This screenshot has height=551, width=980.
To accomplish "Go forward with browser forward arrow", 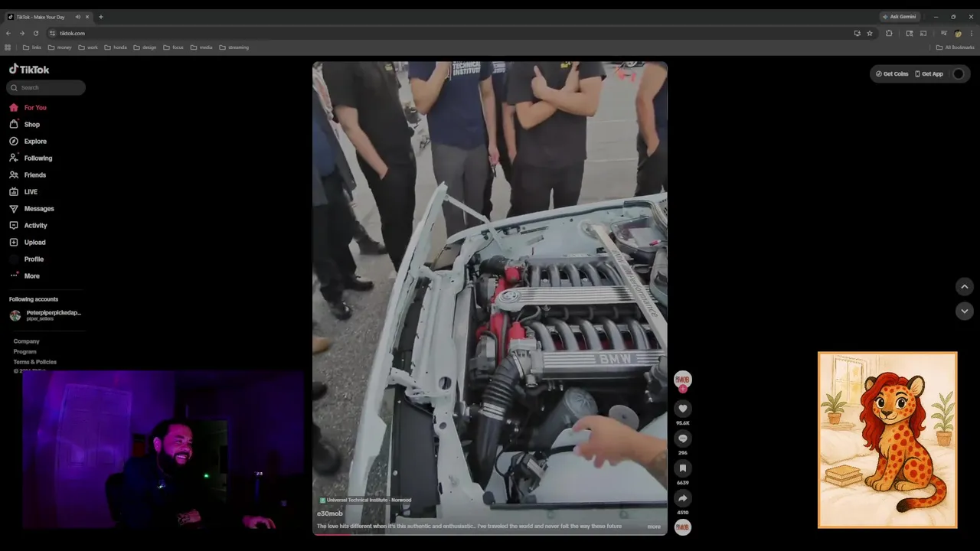I will click(22, 33).
